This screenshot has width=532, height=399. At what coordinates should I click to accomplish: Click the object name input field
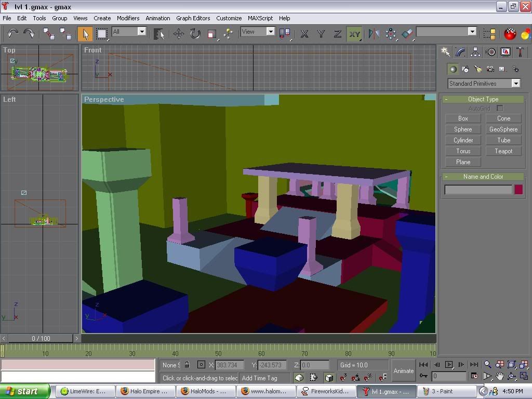(x=478, y=189)
